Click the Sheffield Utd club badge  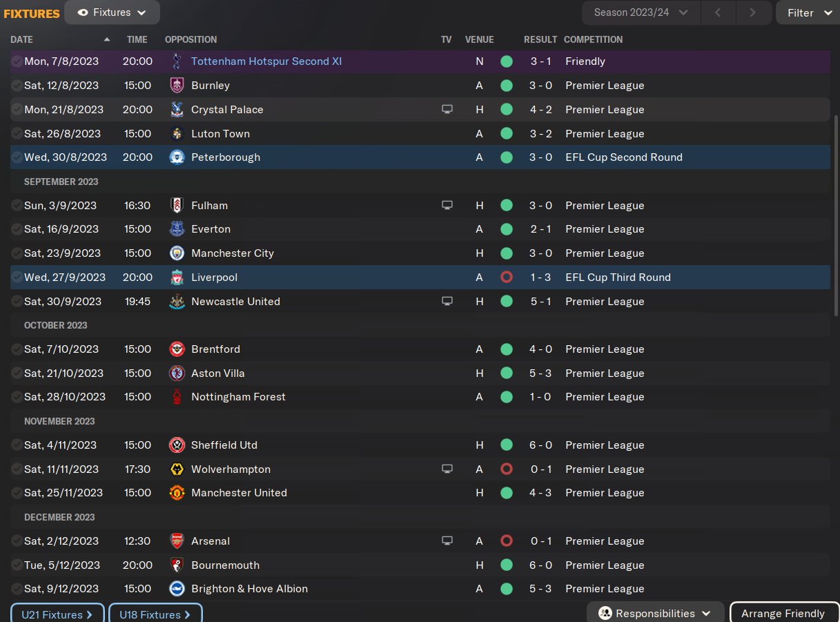point(177,445)
